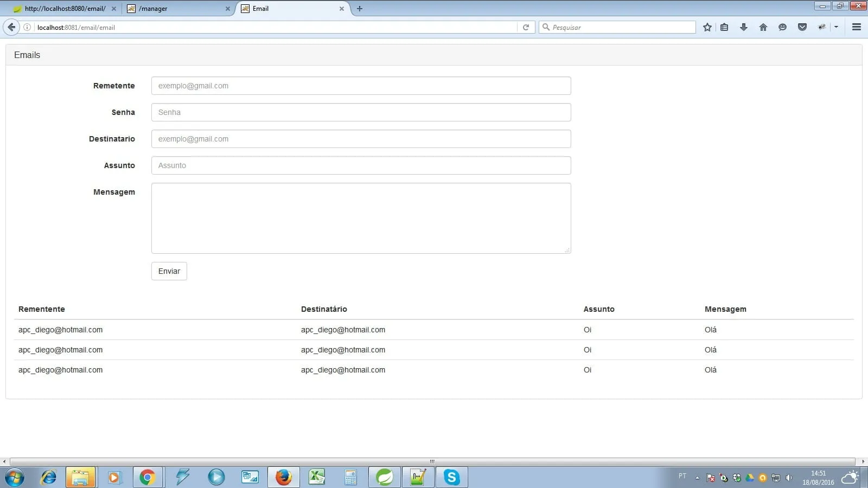Open a new tab with plus button
This screenshot has width=868, height=488.
coord(360,9)
